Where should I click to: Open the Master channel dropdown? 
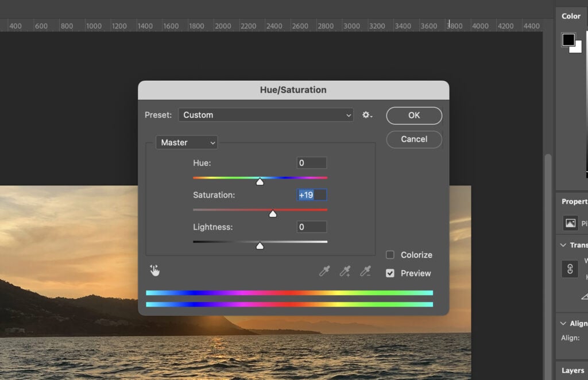tap(187, 142)
